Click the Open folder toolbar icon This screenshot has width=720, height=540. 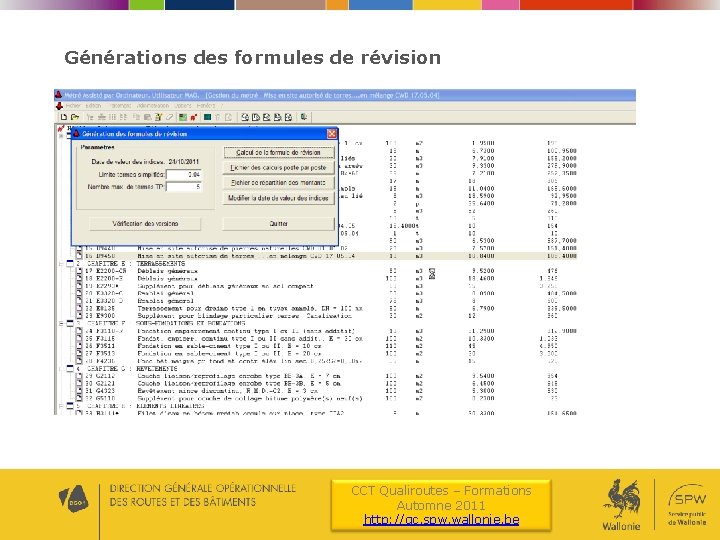75,117
